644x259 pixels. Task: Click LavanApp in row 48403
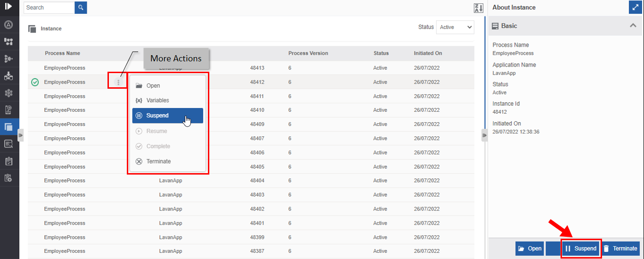(x=171, y=195)
